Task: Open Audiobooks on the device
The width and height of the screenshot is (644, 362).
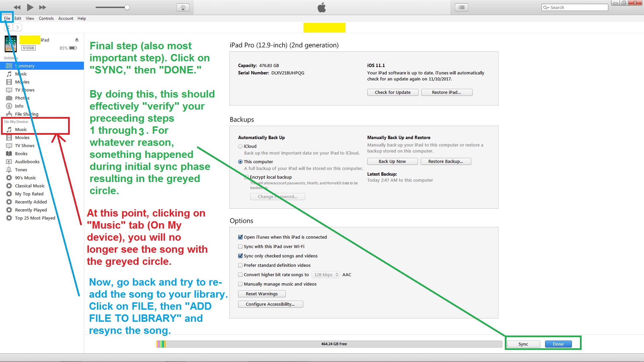Action: [27, 162]
